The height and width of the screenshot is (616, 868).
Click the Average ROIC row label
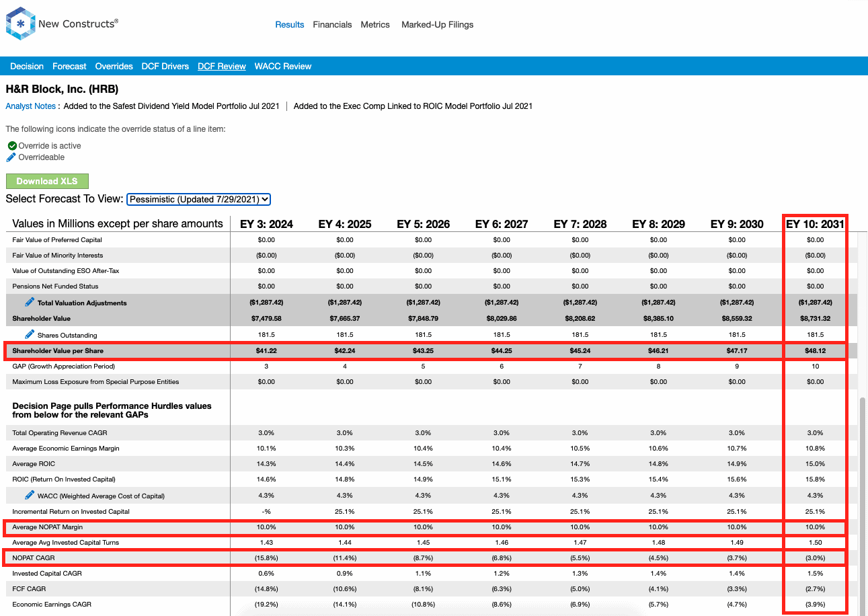(34, 464)
